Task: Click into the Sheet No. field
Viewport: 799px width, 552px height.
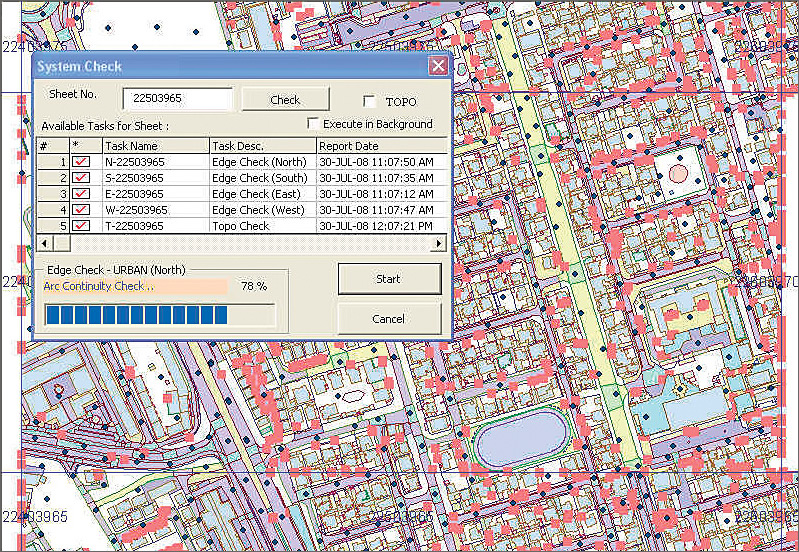Action: (x=177, y=100)
